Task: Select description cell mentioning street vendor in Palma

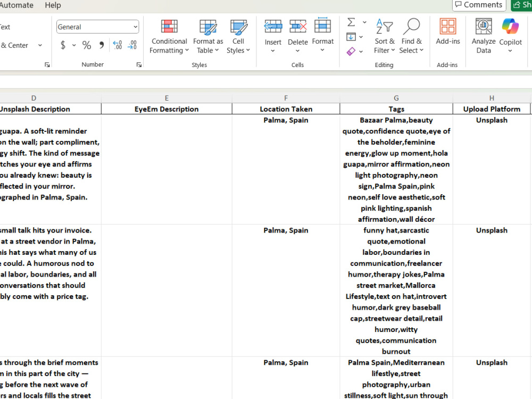Action: click(x=51, y=290)
